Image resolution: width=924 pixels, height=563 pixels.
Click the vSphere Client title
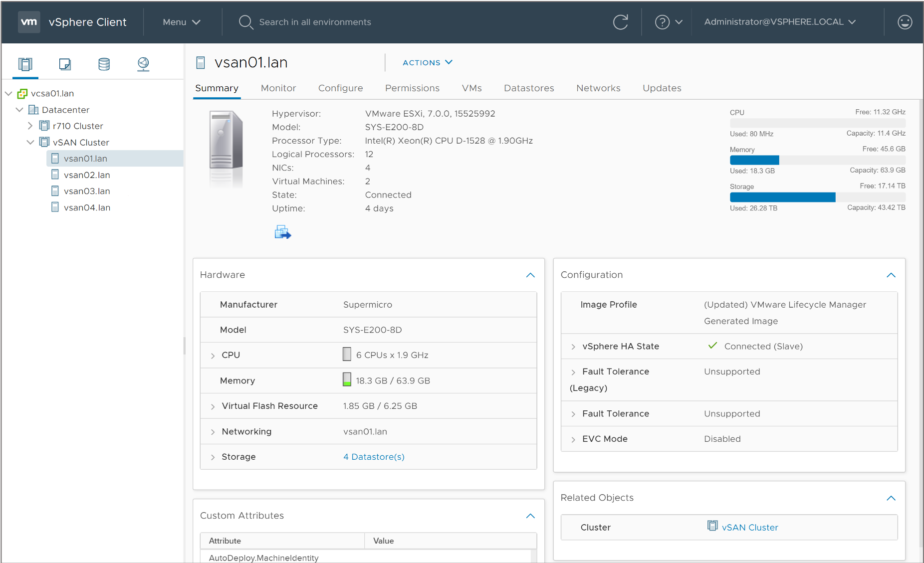tap(87, 22)
